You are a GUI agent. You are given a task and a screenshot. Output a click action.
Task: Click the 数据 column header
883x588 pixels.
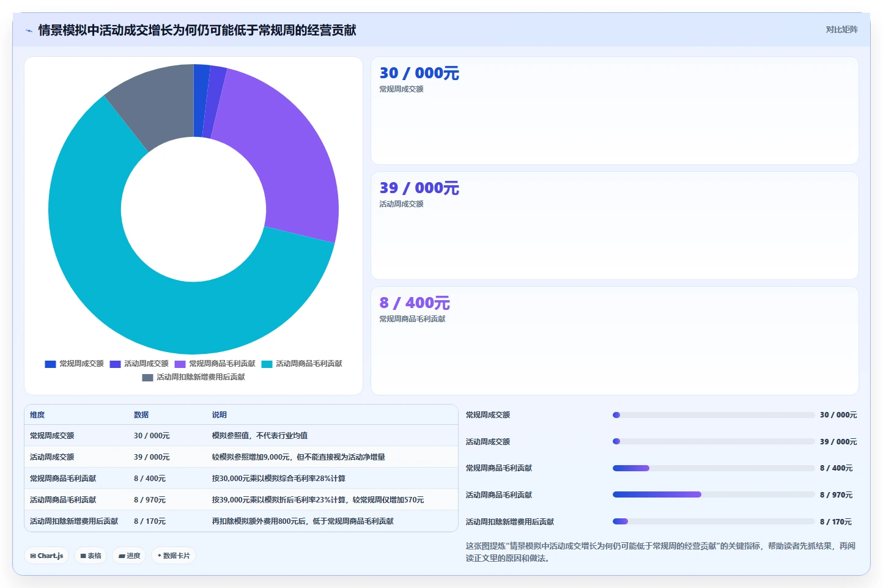tap(141, 415)
